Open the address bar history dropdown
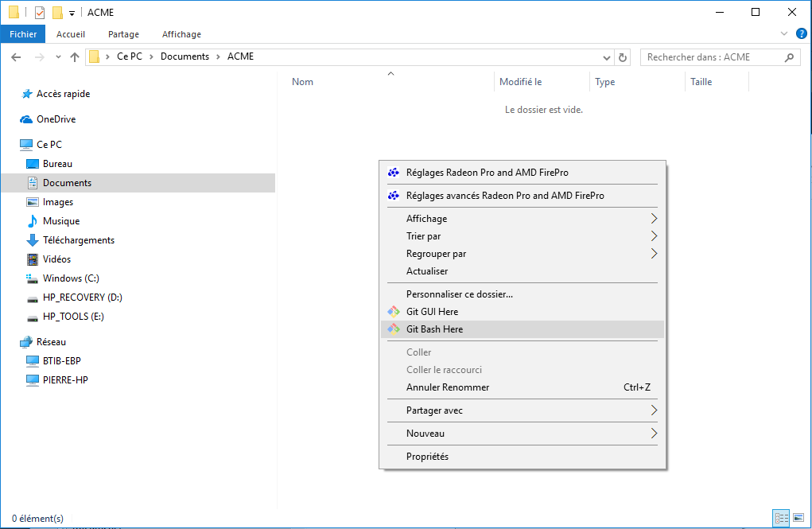The width and height of the screenshot is (812, 529). [x=606, y=56]
